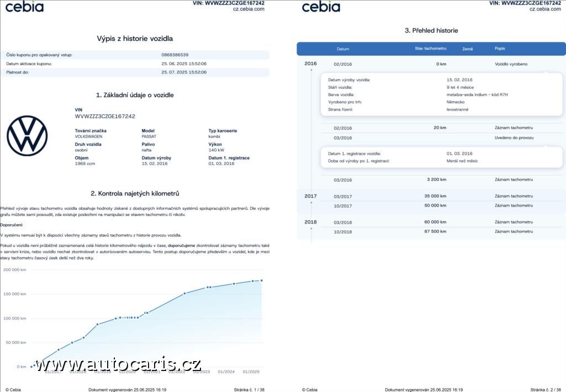Click the '© Cebia' footer on page 1

tap(13, 390)
